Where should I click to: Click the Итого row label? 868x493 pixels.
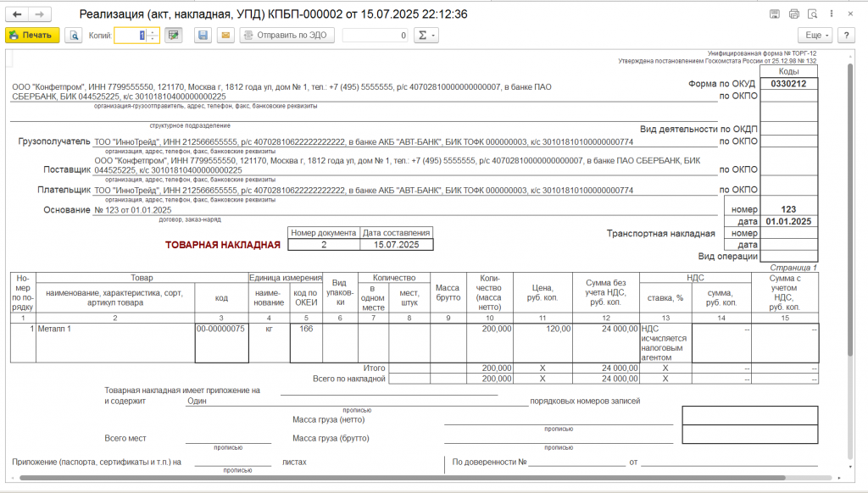(x=374, y=368)
